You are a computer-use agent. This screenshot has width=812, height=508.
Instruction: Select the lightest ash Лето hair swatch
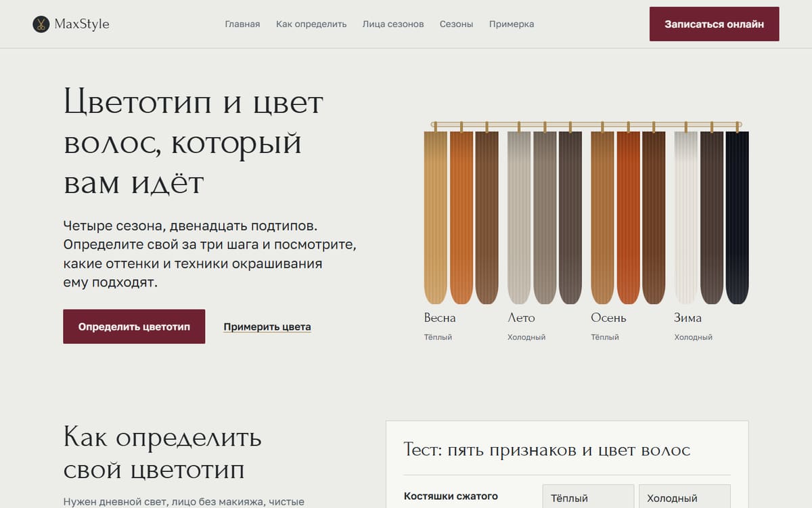coord(519,217)
